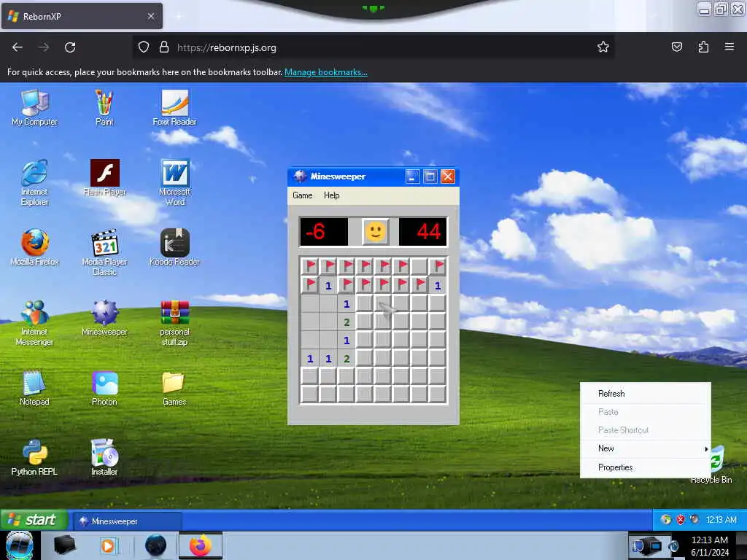
Task: Close the RebornXP browser tab
Action: coord(151,16)
